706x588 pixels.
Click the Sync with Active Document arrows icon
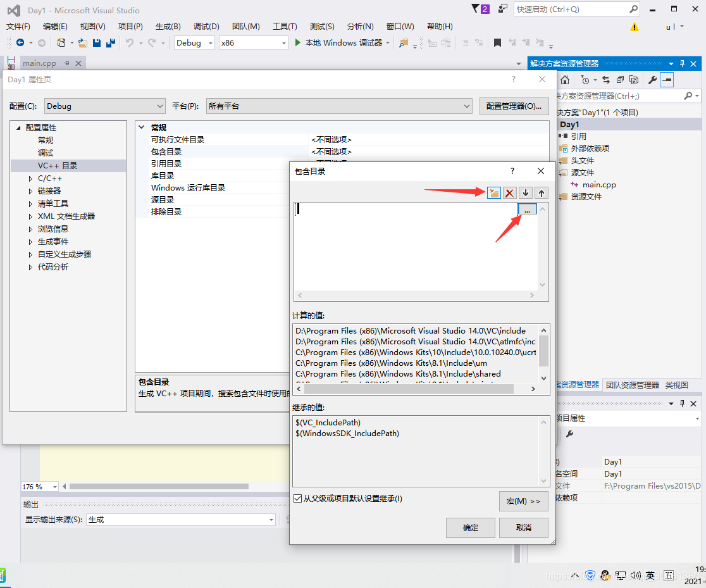click(606, 80)
